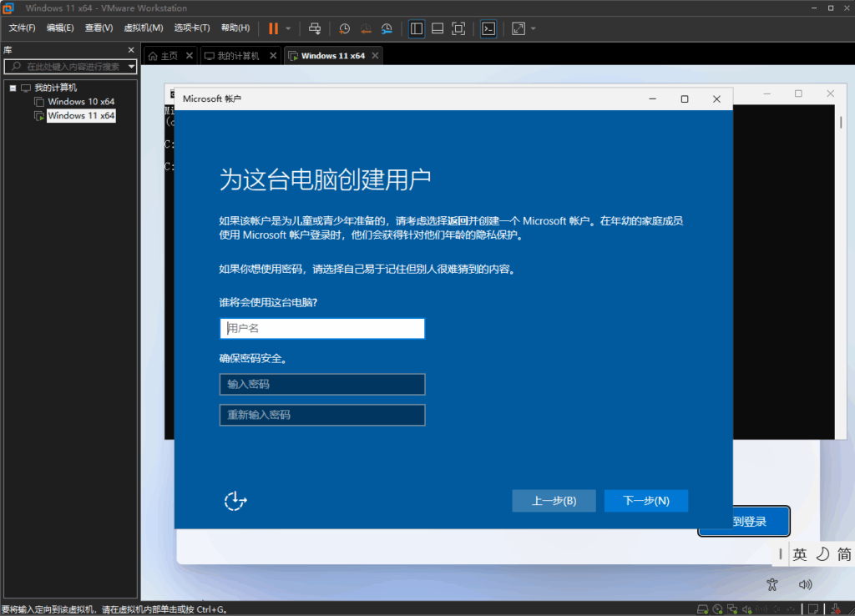Viewport: 855px width, 616px height.
Task: Open the stretch mode dropdown arrow
Action: pos(534,28)
